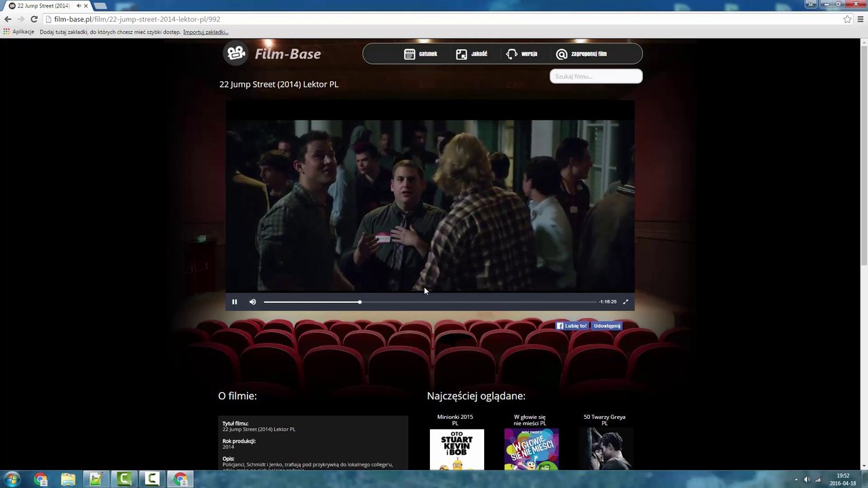The image size is (868, 488).
Task: Open the wersja (version) menu
Action: tap(521, 54)
